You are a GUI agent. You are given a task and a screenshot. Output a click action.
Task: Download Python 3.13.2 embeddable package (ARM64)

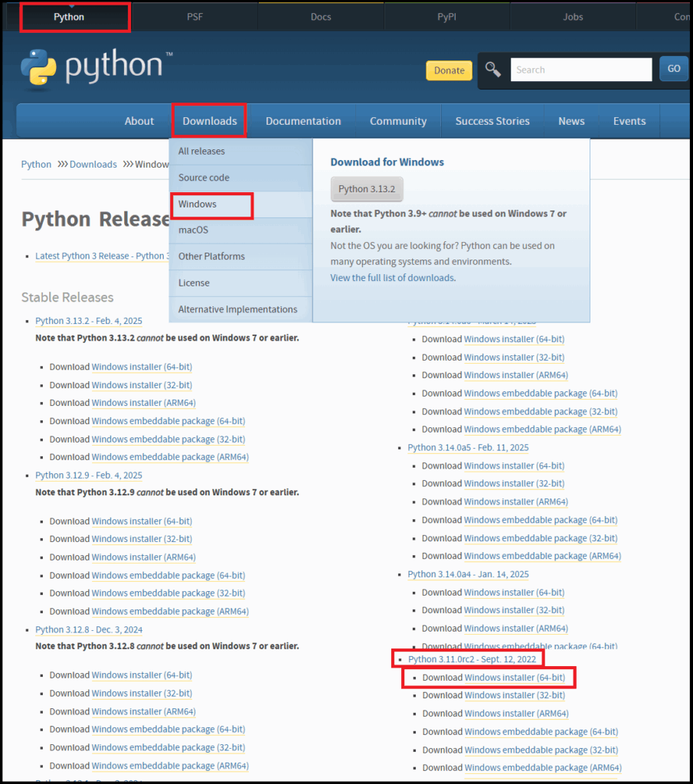tap(170, 457)
